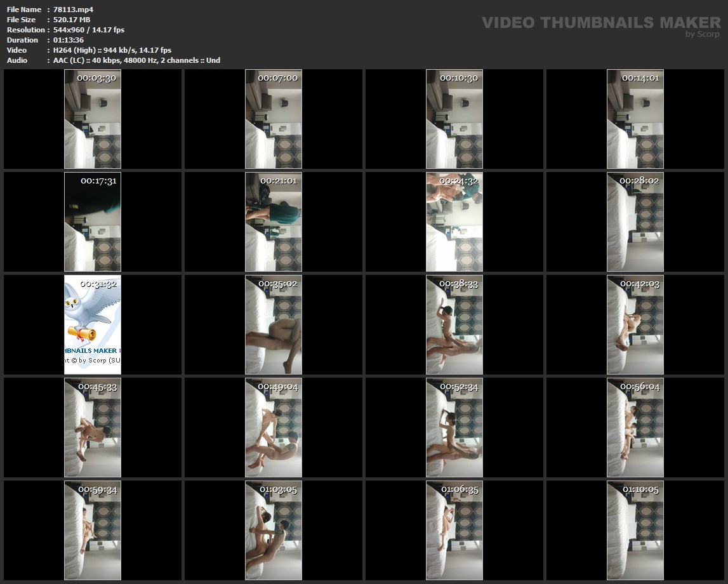The height and width of the screenshot is (584, 728).
Task: Click the 01:10:05 timestamp label
Action: [x=640, y=489]
